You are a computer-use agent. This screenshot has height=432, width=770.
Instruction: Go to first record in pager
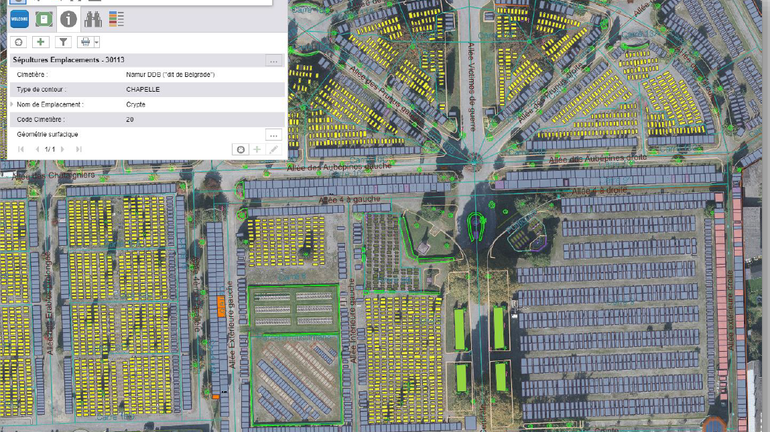[x=21, y=150]
